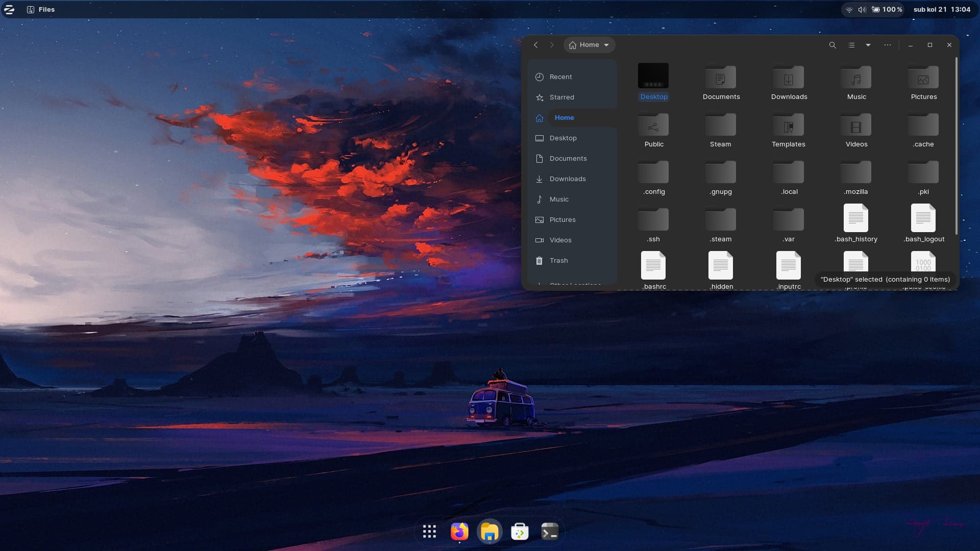Open the Home path bar dropdown

point(590,45)
